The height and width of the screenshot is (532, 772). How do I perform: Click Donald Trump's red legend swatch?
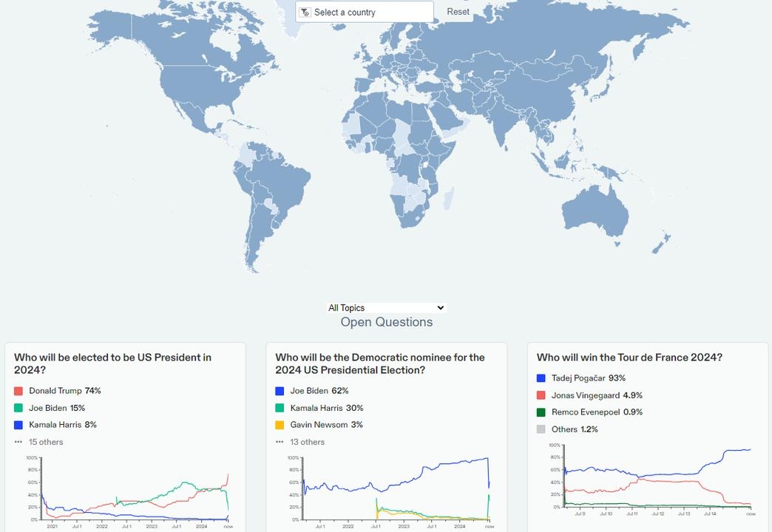(x=18, y=391)
